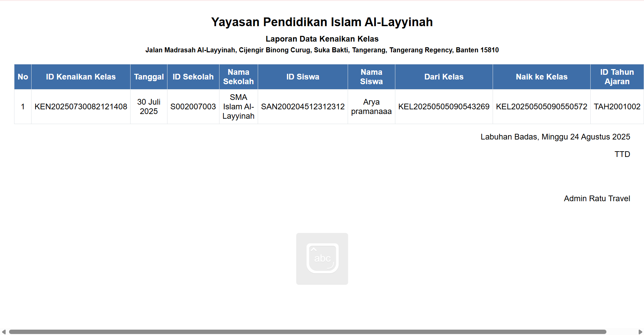This screenshot has width=644, height=335.
Task: Click the Dari Kelas column header
Action: 444,76
